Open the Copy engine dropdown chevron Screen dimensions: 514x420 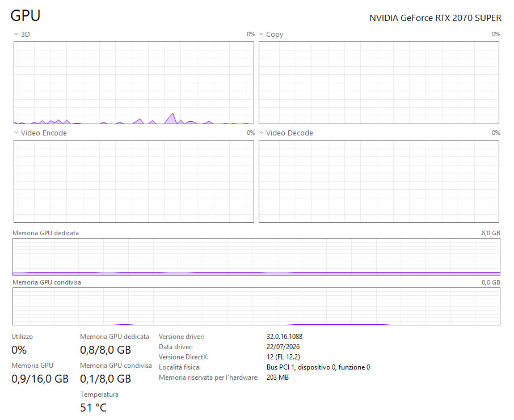tap(262, 34)
